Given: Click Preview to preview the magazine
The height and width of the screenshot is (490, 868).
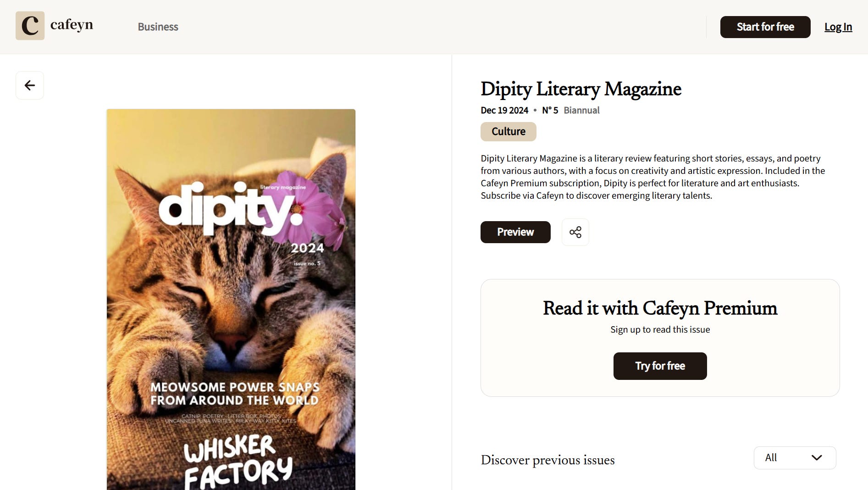Looking at the screenshot, I should (515, 232).
